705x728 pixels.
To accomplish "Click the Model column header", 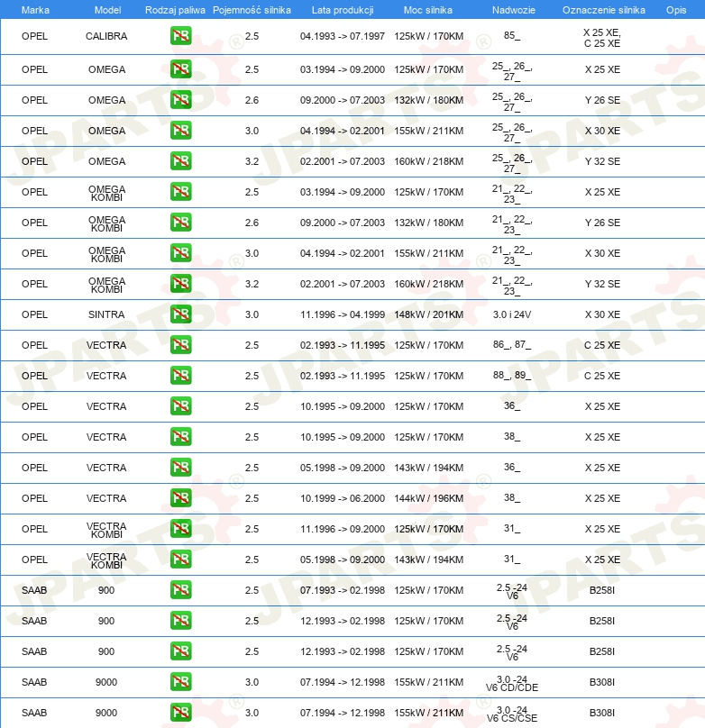I will pyautogui.click(x=107, y=10).
